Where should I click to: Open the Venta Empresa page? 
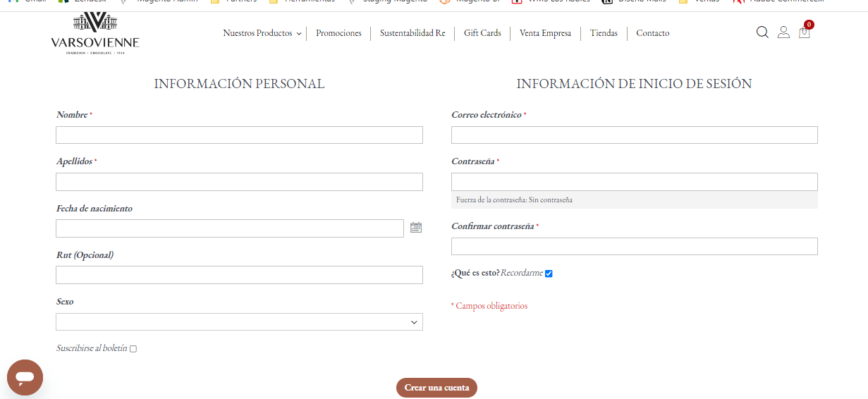[545, 33]
